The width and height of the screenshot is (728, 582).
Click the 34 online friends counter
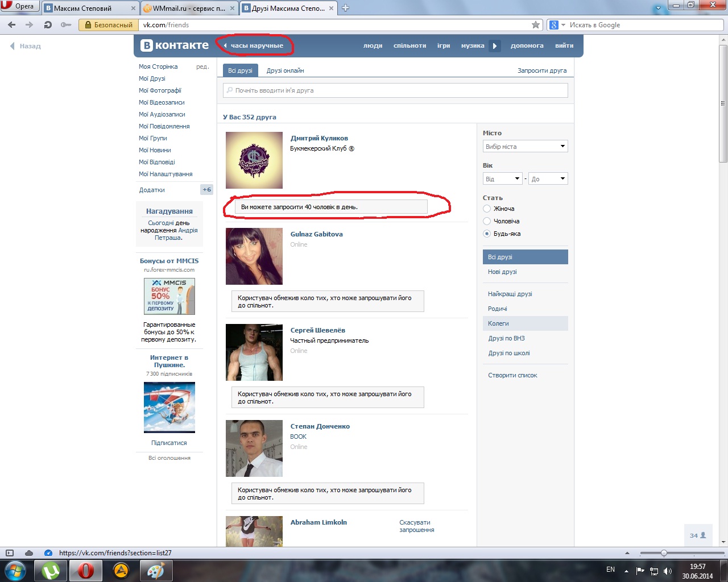(x=698, y=535)
